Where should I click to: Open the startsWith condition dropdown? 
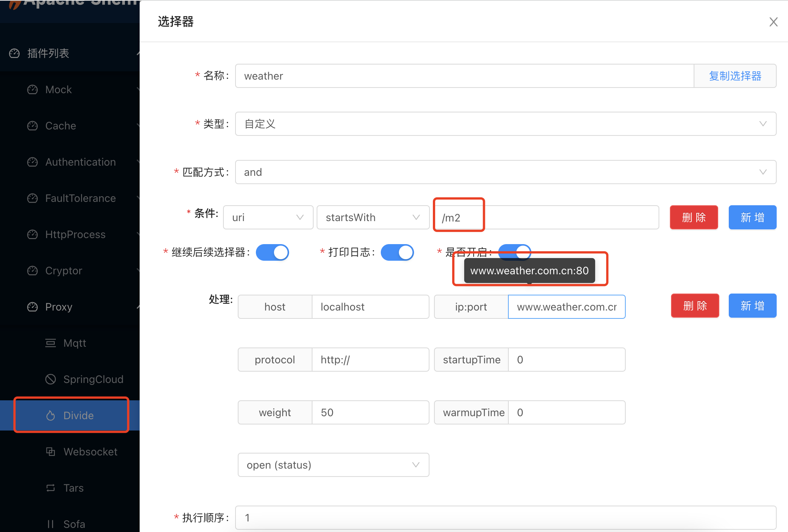[x=373, y=217]
